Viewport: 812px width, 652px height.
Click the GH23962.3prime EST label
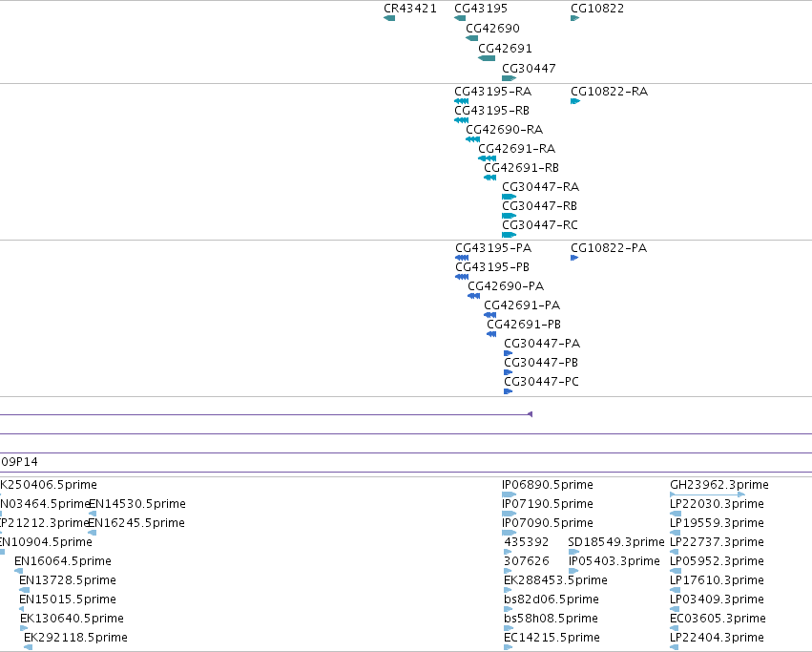tap(719, 485)
